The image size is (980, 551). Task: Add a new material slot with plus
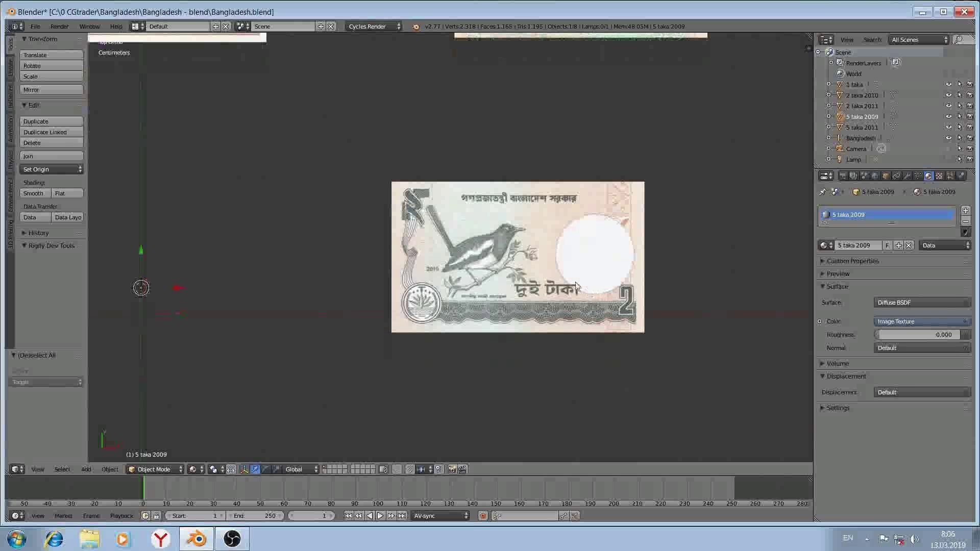tap(965, 210)
